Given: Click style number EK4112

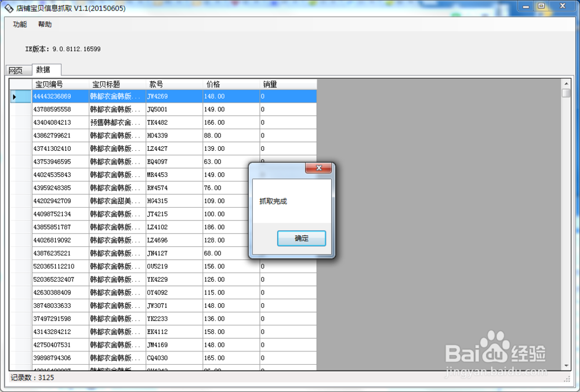Looking at the screenshot, I should [x=174, y=332].
